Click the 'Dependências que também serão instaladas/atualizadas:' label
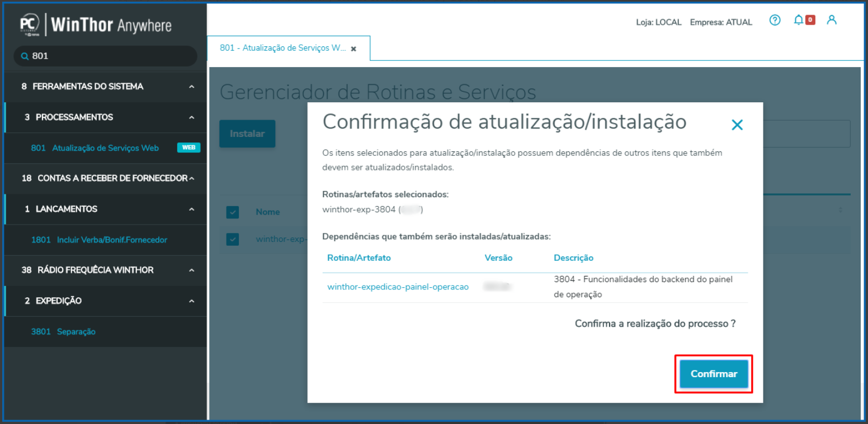 [437, 236]
